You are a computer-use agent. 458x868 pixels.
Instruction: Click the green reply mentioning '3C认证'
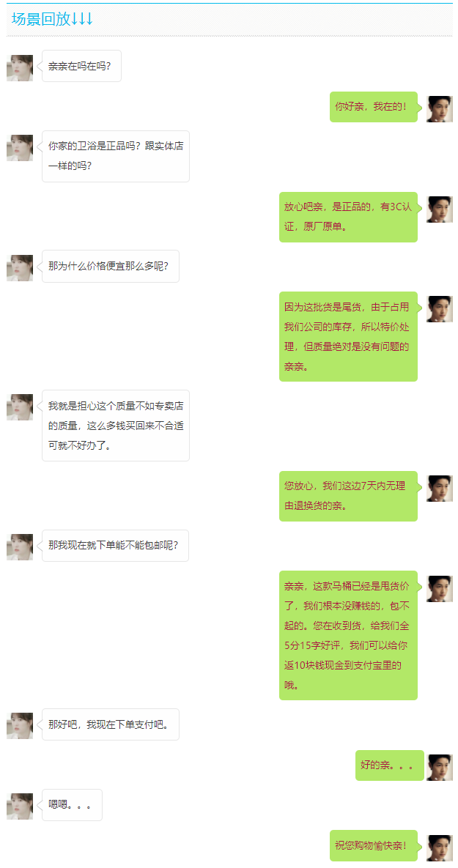[x=348, y=217]
